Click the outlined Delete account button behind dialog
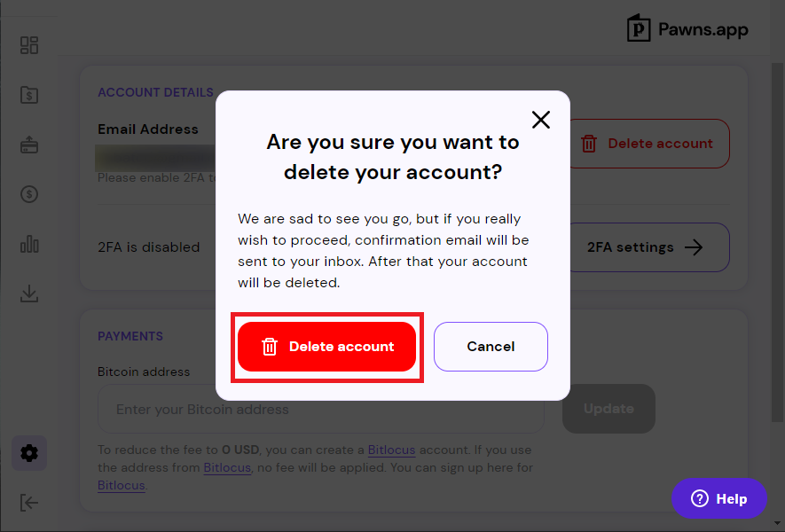Viewport: 785px width, 532px height. 649,144
